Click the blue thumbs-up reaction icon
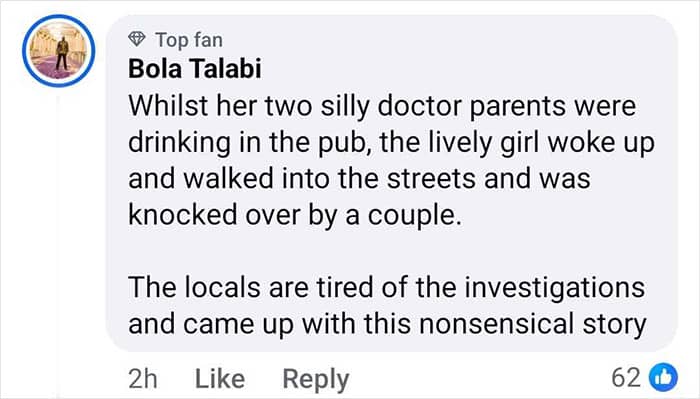 click(663, 378)
